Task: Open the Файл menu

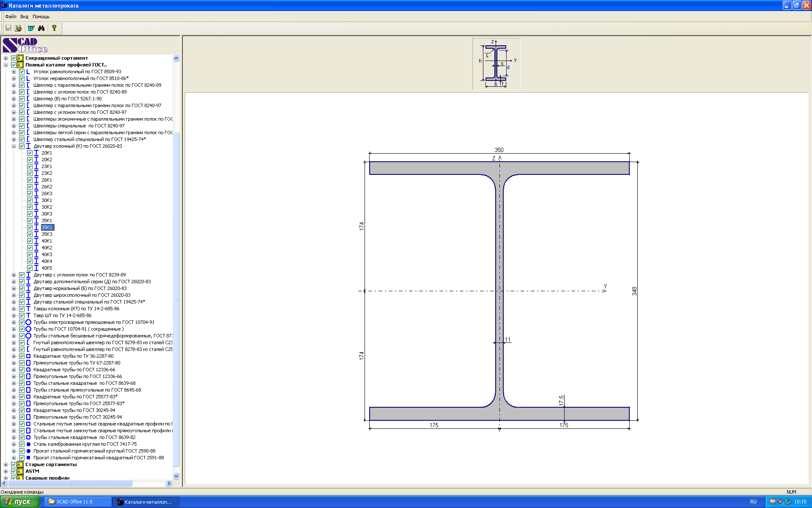Action: point(11,17)
